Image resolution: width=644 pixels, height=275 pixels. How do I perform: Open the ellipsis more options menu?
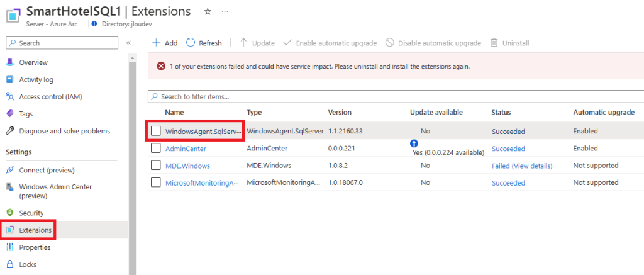point(225,11)
